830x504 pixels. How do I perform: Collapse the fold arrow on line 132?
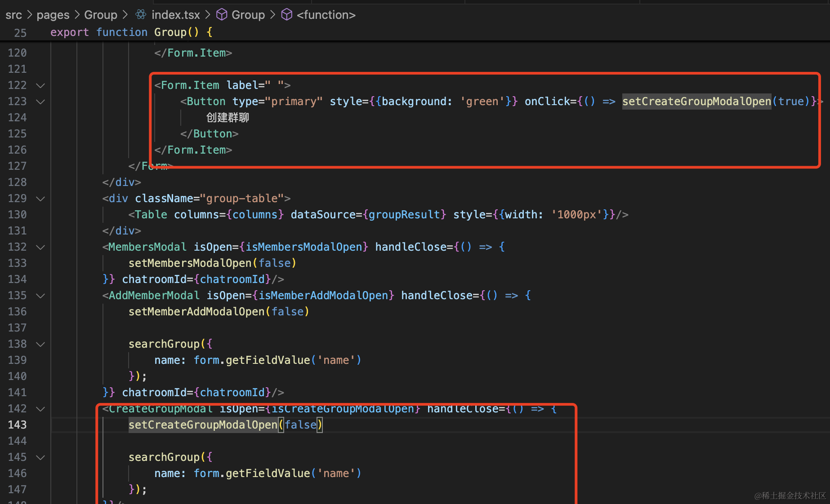[40, 247]
